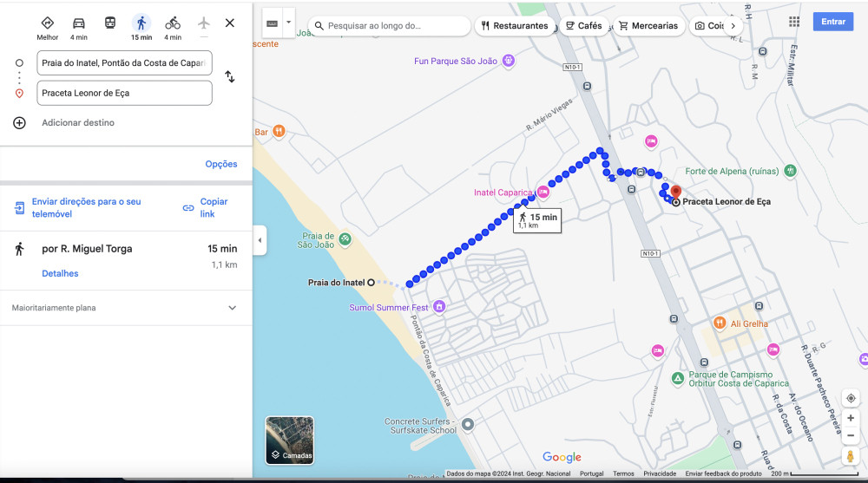Select driving mode showing 4 min
This screenshot has width=868, height=483.
[79, 23]
